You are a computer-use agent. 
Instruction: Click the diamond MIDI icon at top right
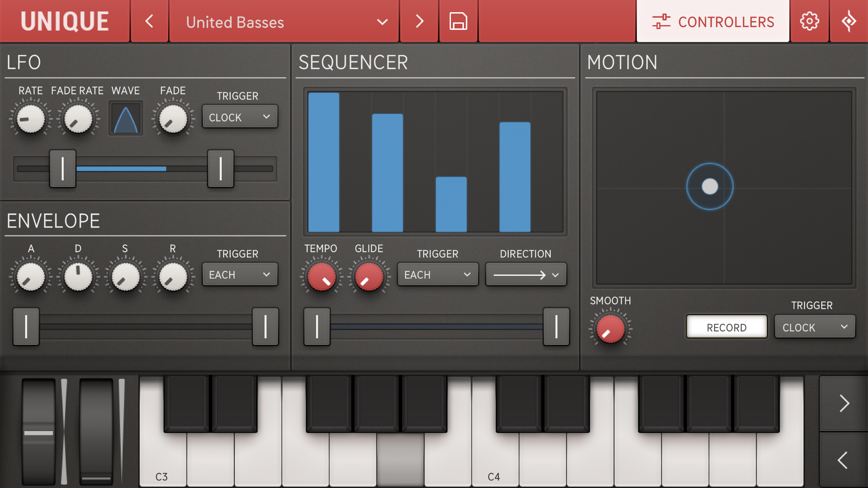[x=849, y=21]
